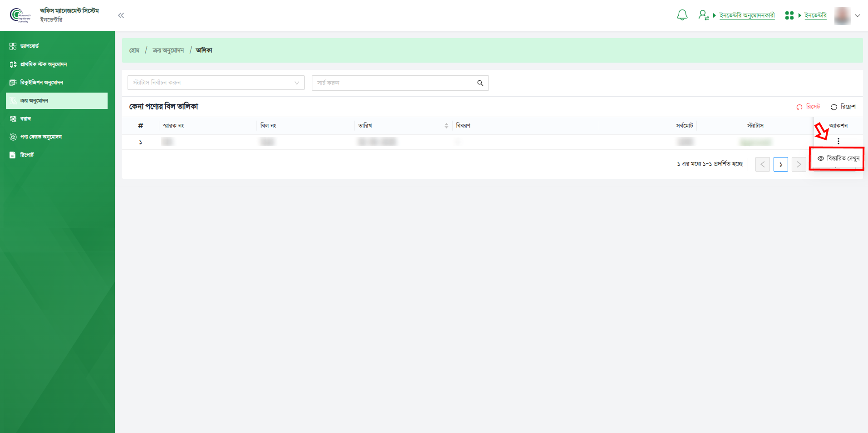Expand the profile dropdown arrow

tap(858, 16)
